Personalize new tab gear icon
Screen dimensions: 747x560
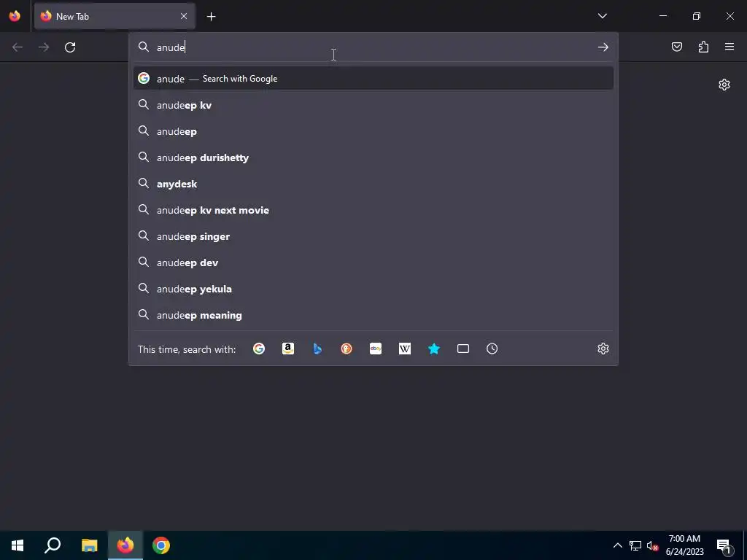pyautogui.click(x=724, y=85)
